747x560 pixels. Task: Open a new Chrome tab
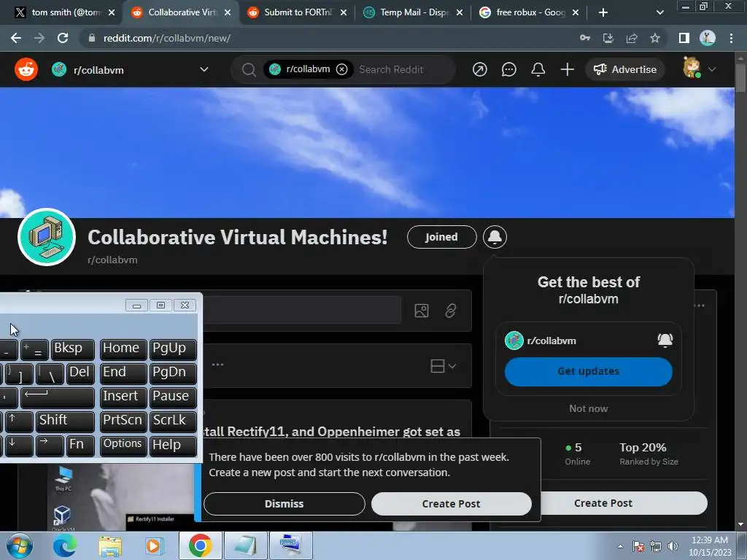[603, 12]
